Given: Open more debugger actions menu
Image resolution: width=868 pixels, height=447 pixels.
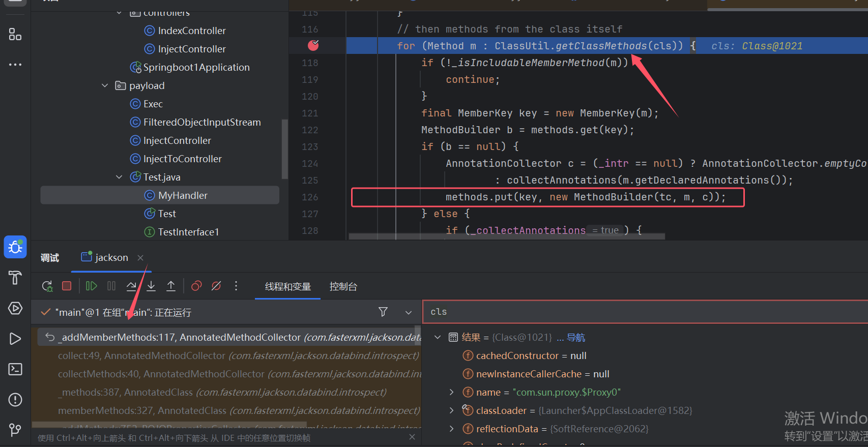Looking at the screenshot, I should coord(236,286).
